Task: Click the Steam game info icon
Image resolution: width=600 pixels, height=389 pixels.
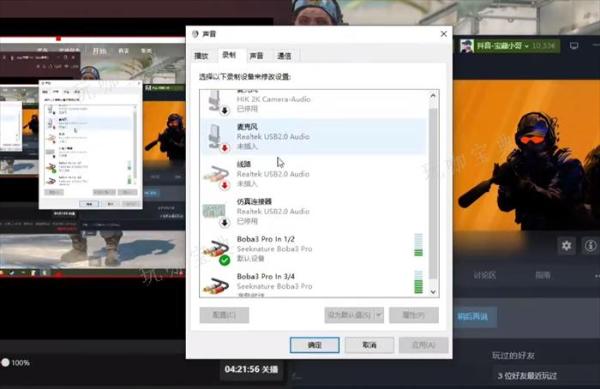Action: [x=590, y=246]
